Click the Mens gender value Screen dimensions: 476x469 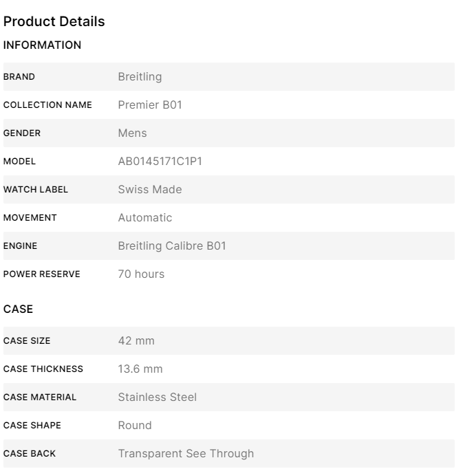pos(132,133)
